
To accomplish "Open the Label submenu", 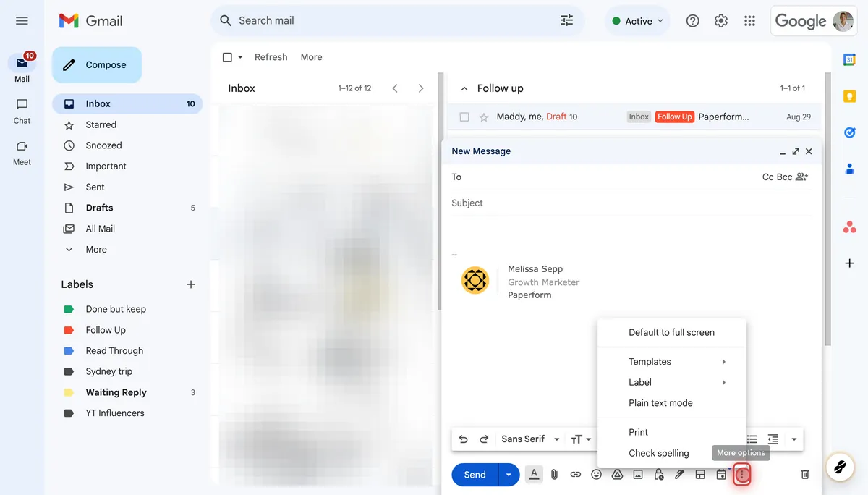I will coord(672,382).
